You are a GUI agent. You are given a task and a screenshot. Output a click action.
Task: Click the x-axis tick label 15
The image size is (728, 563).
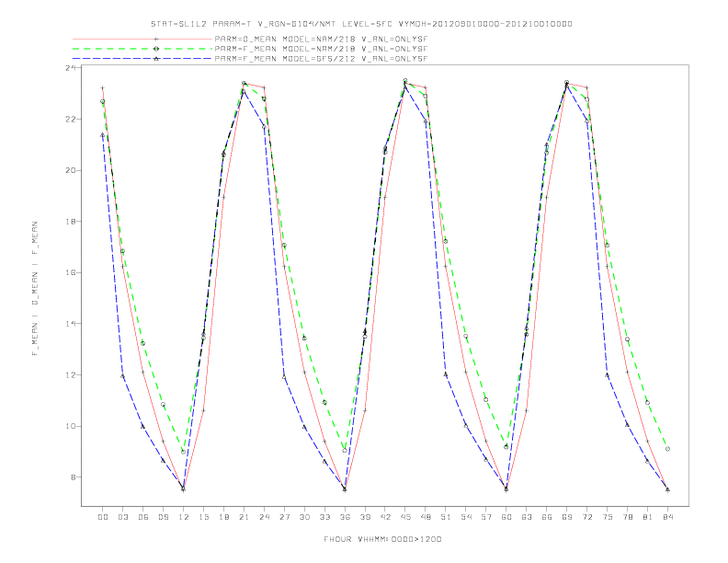[203, 517]
